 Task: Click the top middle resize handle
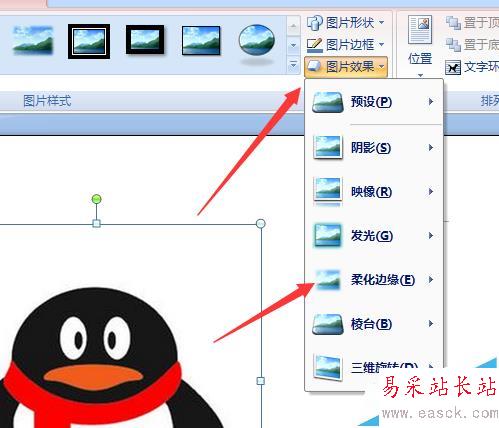96,223
